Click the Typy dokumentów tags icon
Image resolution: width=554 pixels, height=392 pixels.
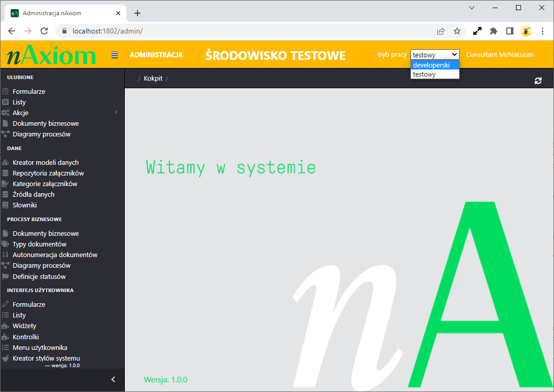click(x=5, y=244)
